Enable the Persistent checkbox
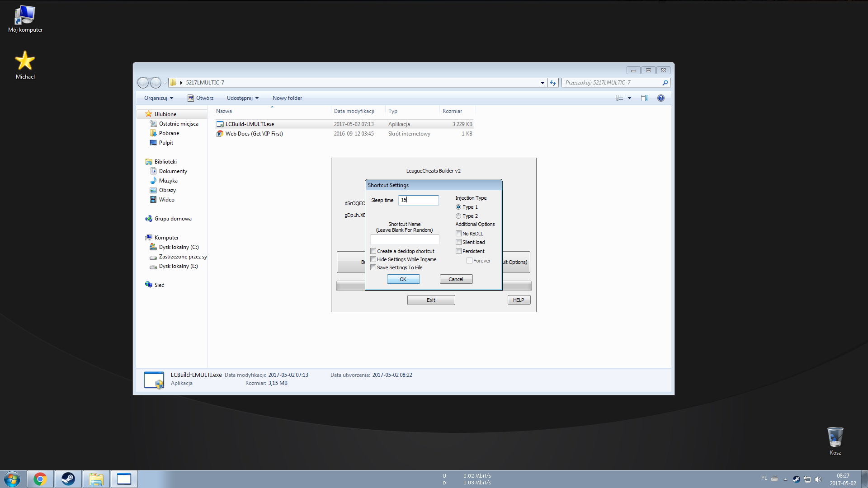This screenshot has height=488, width=868. click(458, 251)
